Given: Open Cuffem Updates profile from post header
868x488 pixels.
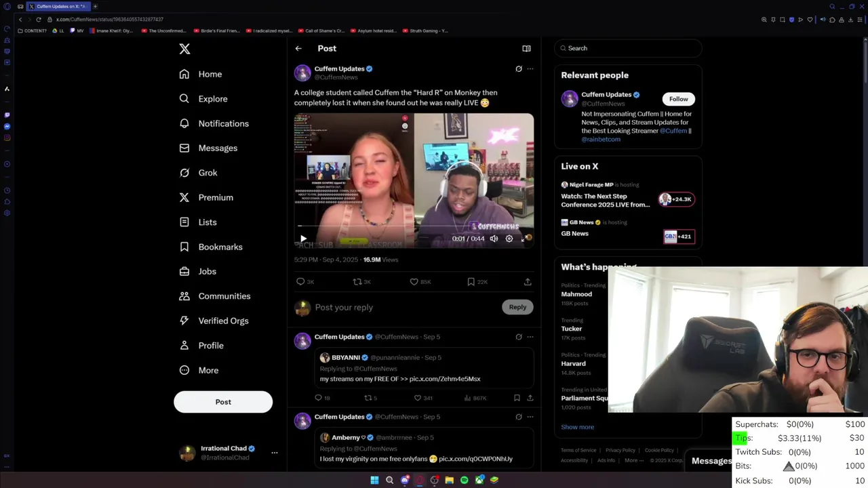Looking at the screenshot, I should [x=339, y=68].
